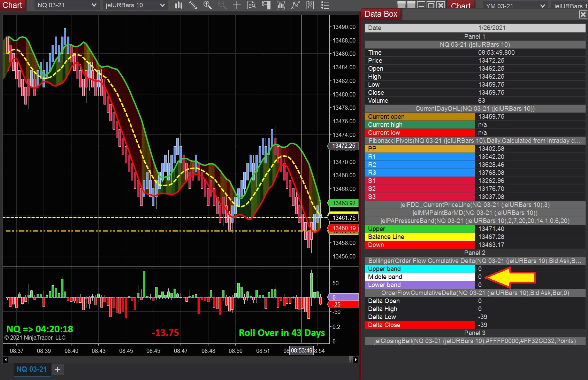Click the green 13463.92 price marker
Viewport: 588px width, 380px height.
[343, 203]
